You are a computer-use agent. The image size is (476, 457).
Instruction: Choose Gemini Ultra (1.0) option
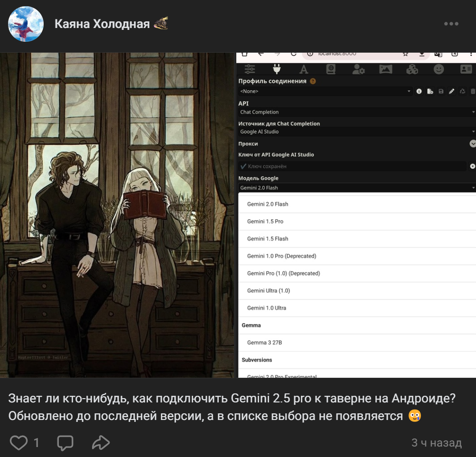coord(357,290)
